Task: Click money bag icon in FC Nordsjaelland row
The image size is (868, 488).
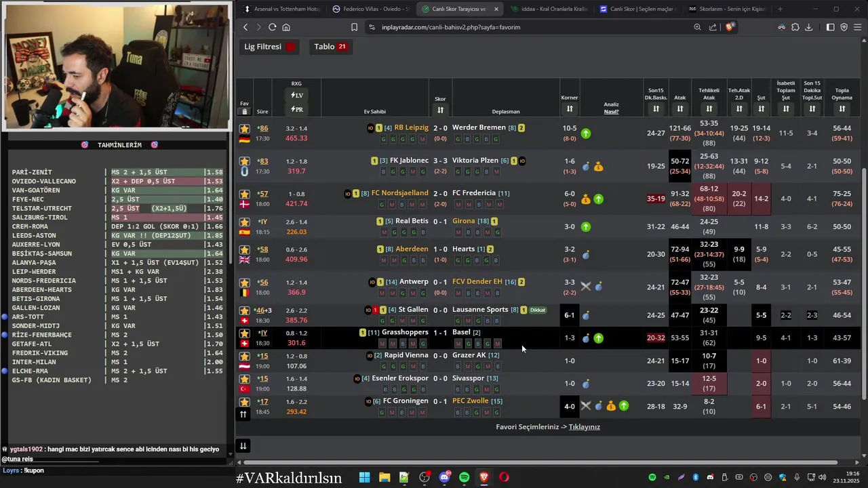Action: (586, 199)
